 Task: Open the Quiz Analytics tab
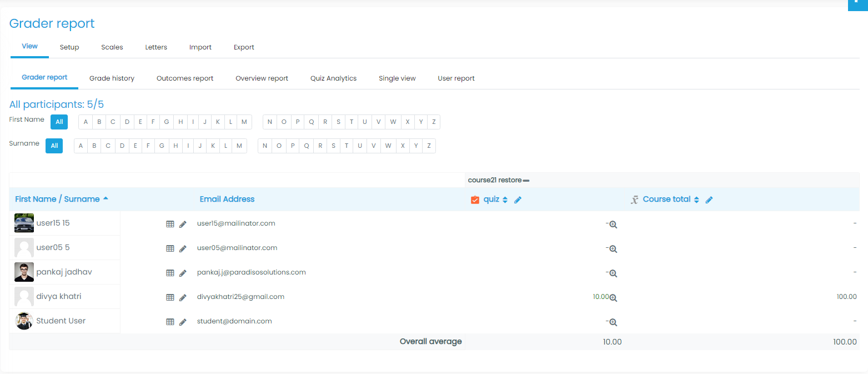[333, 78]
